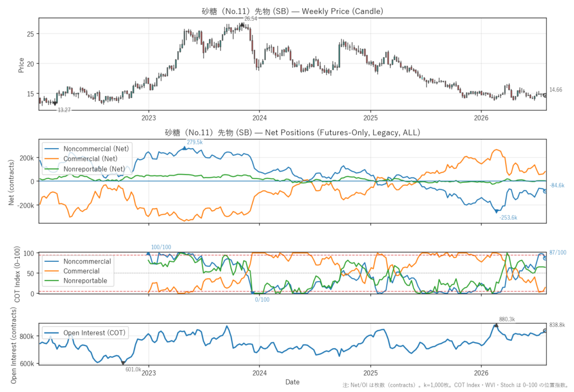The image size is (574, 392).
Task: Click the Noncommercial (Net) legend entry
Action: click(x=87, y=149)
